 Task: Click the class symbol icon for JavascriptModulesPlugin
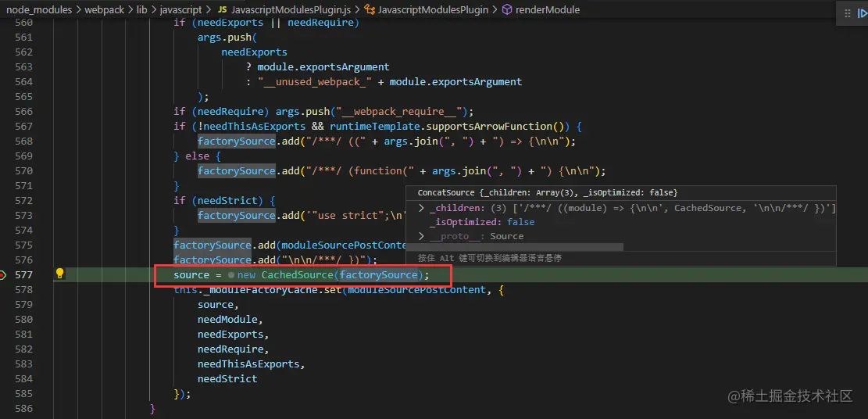[x=370, y=10]
